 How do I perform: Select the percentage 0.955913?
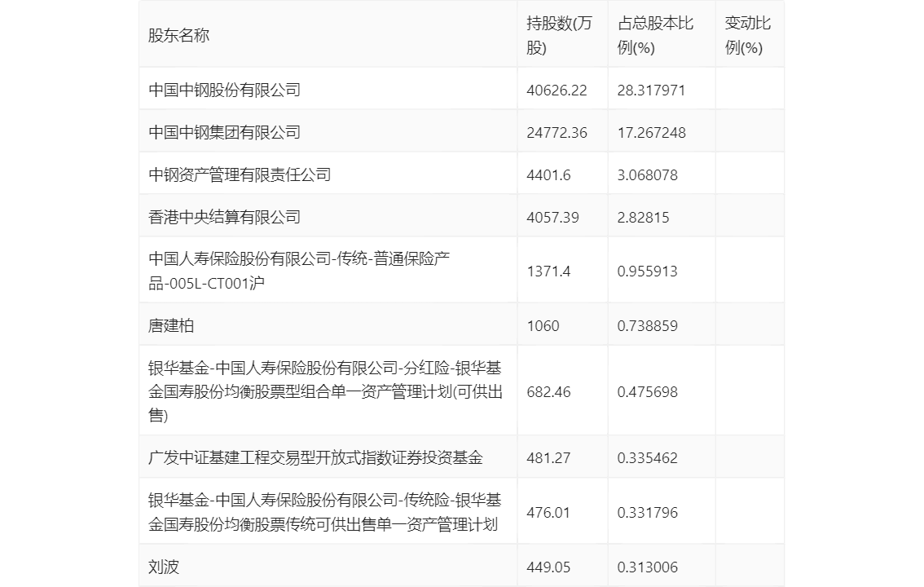click(648, 271)
